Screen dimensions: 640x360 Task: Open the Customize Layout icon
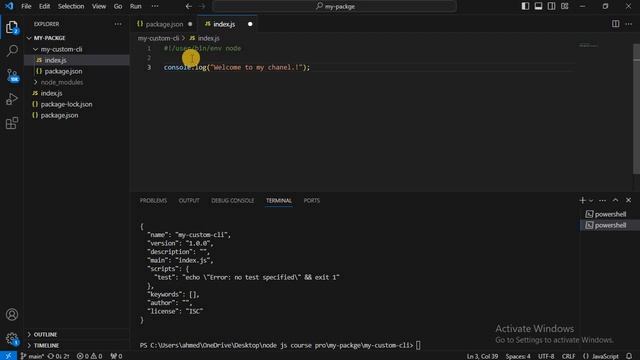pyautogui.click(x=564, y=6)
